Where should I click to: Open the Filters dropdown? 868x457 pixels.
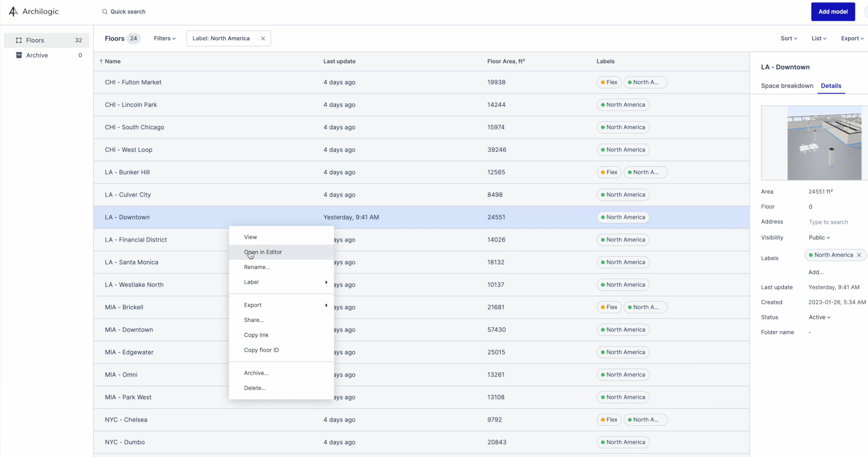(165, 38)
